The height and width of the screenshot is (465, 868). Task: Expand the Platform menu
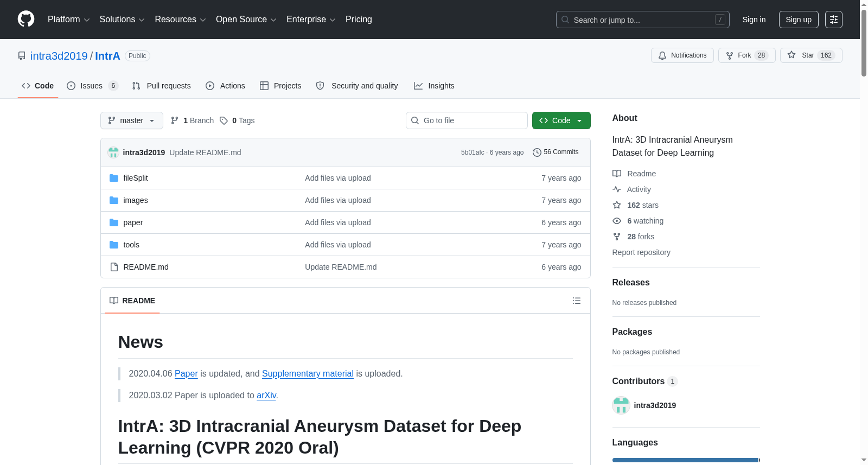tap(68, 20)
